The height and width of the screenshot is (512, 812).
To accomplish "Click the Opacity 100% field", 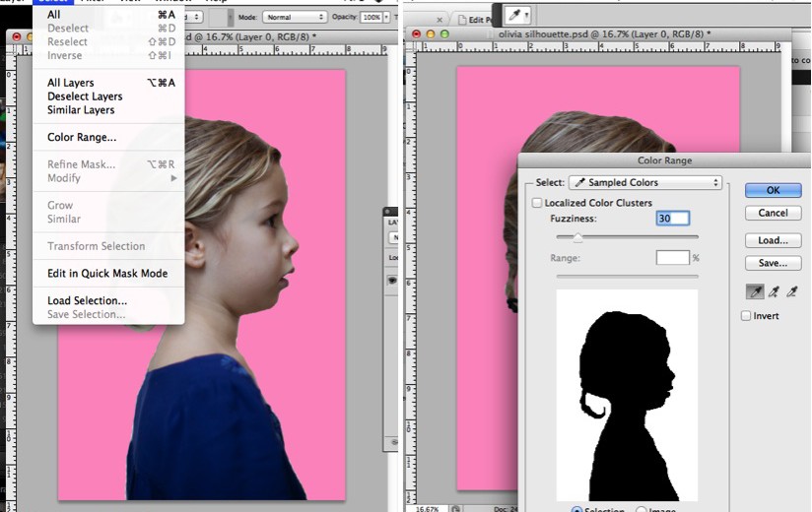I will pos(372,17).
